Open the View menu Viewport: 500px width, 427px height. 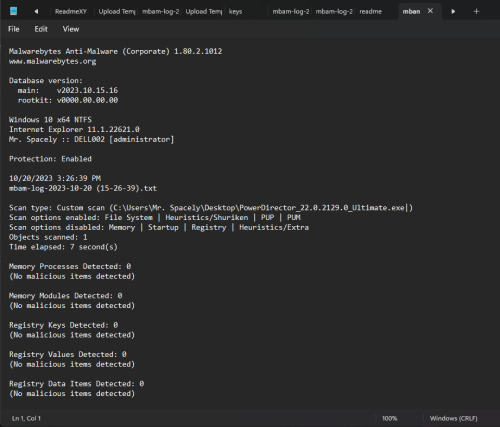71,29
